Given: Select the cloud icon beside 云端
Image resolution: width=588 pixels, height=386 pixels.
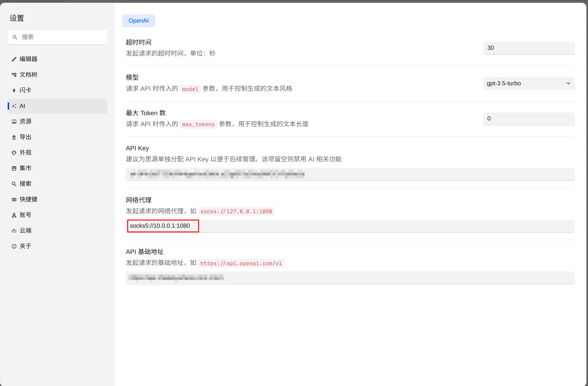Looking at the screenshot, I should tap(14, 230).
